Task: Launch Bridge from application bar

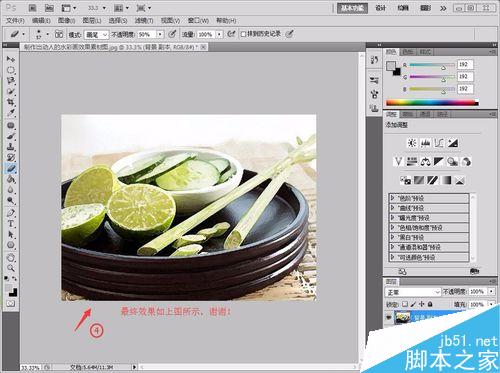Action: point(32,8)
